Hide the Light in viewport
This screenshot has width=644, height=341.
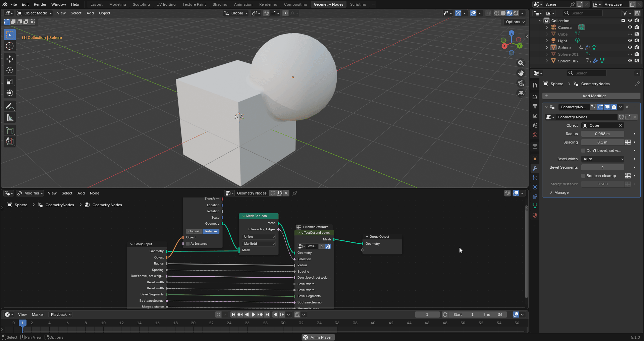point(630,41)
